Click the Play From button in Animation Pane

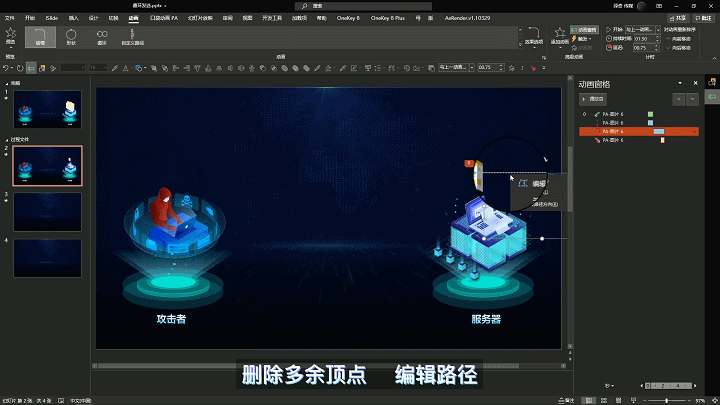[x=593, y=99]
